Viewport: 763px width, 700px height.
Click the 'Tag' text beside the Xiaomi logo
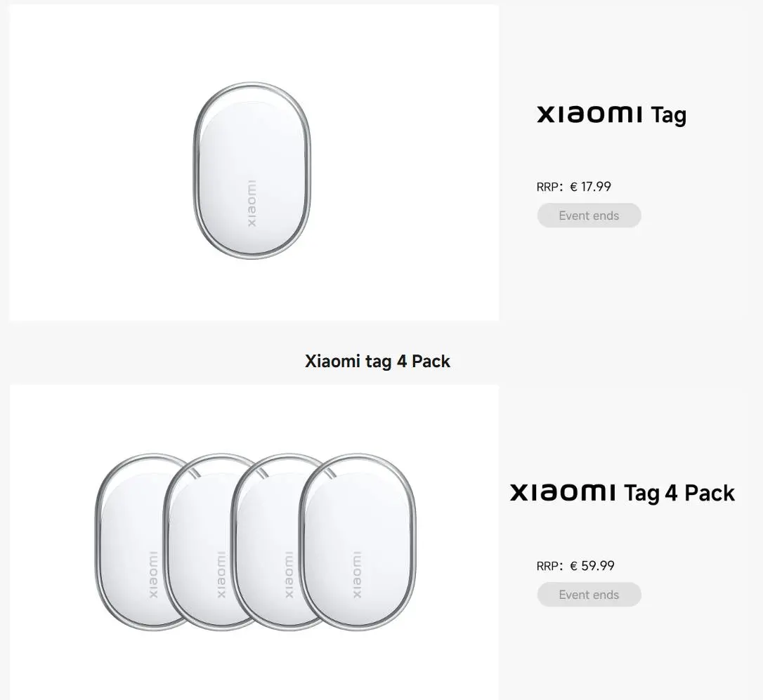point(668,115)
